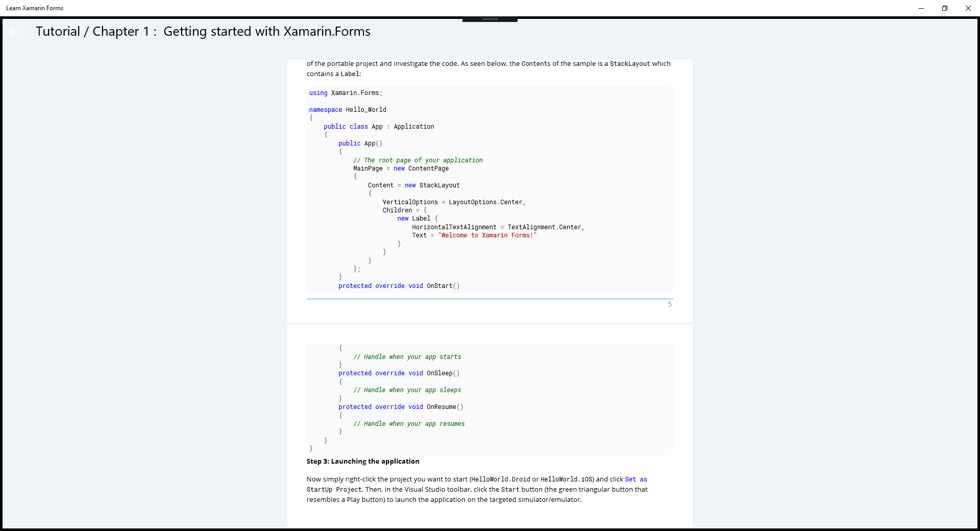This screenshot has width=980, height=531.
Task: Minimize the Learn Xamarin Forms window
Action: (921, 8)
